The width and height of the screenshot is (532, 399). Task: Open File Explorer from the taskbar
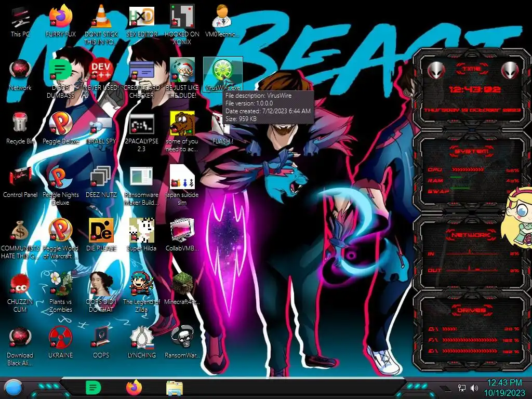pyautogui.click(x=175, y=389)
